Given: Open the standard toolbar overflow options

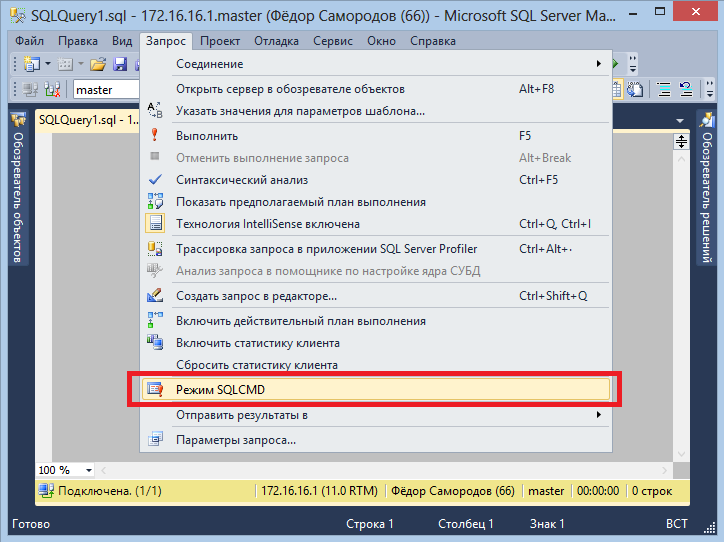Looking at the screenshot, I should (633, 64).
